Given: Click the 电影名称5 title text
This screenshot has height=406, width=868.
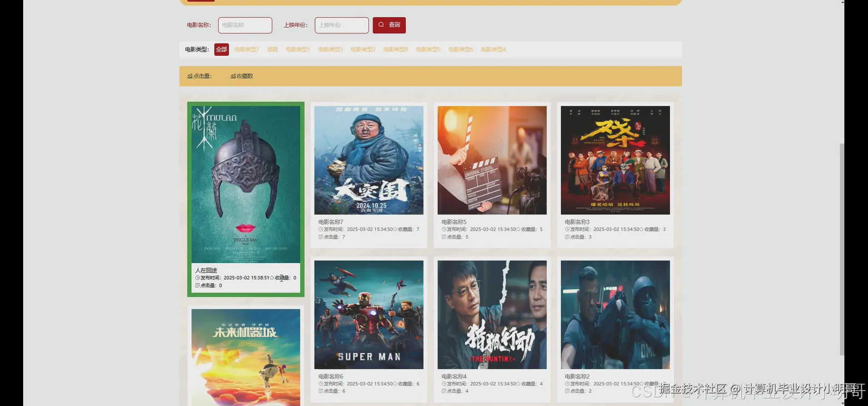Looking at the screenshot, I should [454, 222].
